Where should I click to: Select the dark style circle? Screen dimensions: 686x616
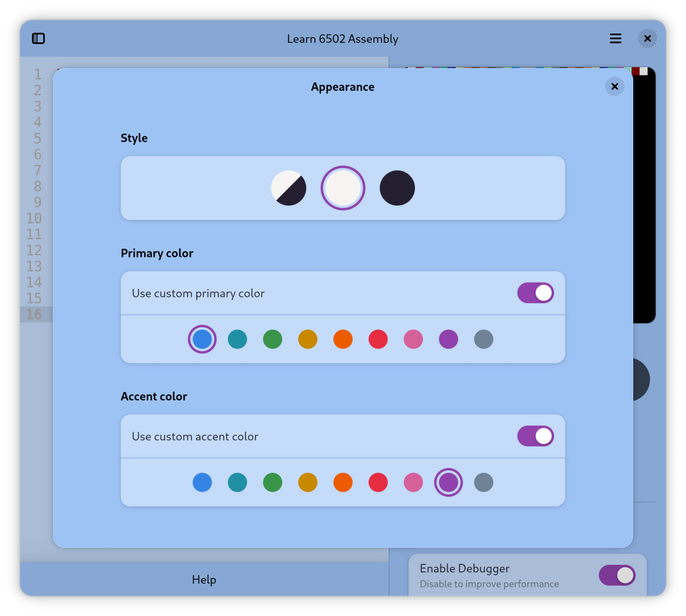coord(397,188)
